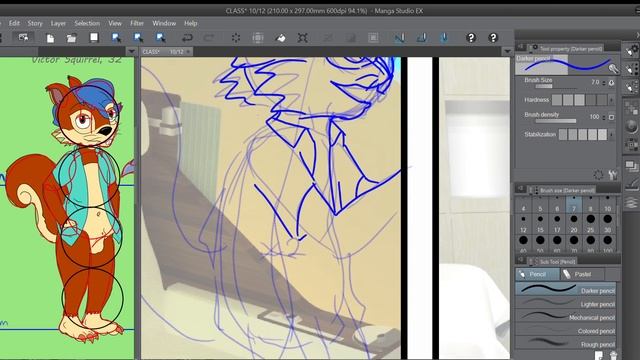Open the Story menu
Screen dimensions: 640x360
[35, 23]
